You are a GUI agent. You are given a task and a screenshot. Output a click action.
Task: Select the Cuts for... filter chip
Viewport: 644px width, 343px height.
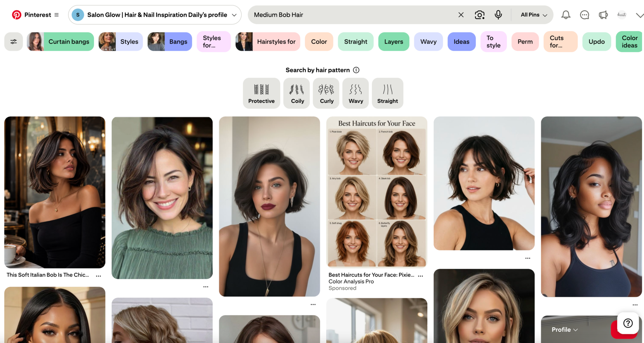point(560,42)
